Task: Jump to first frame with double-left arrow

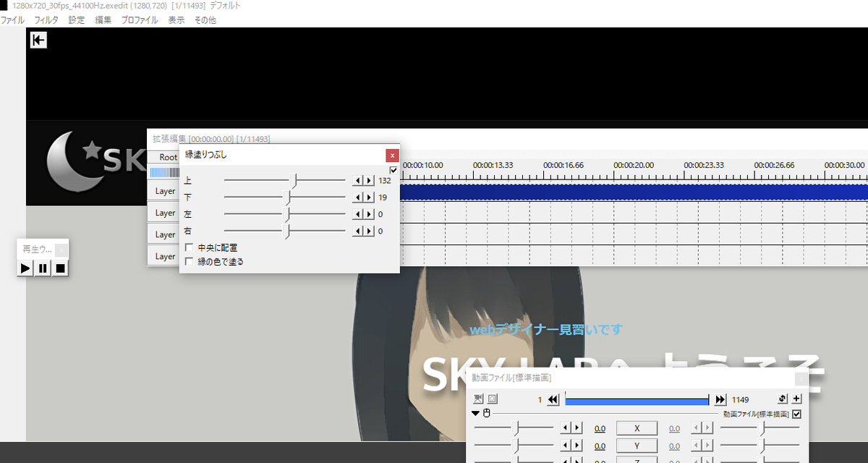Action: 553,399
